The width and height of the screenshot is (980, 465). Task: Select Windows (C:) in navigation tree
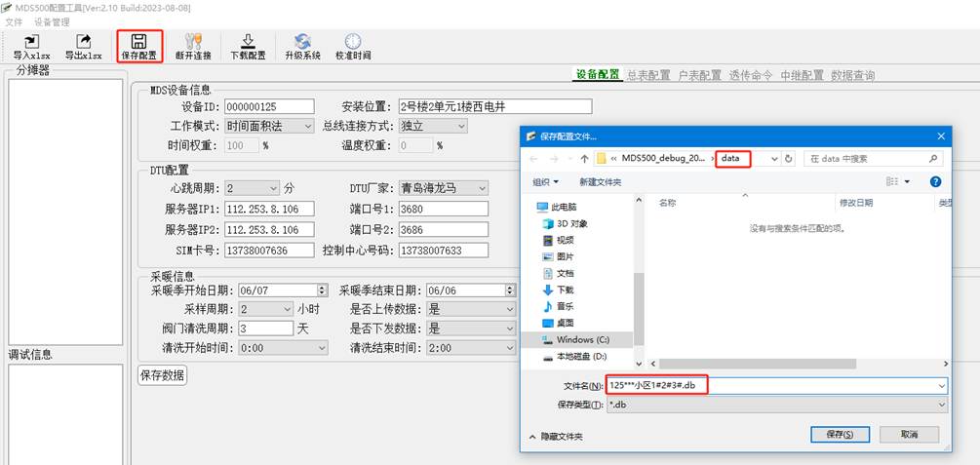(582, 339)
